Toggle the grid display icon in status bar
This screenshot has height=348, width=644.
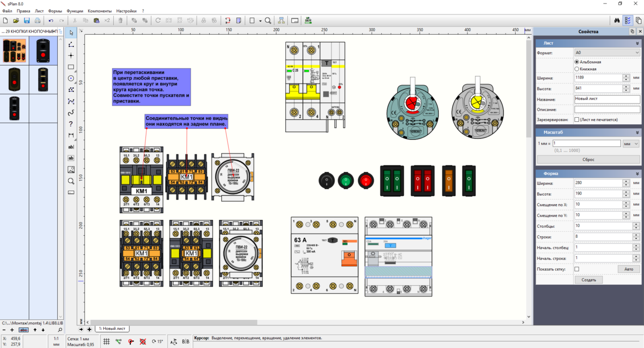tap(107, 341)
